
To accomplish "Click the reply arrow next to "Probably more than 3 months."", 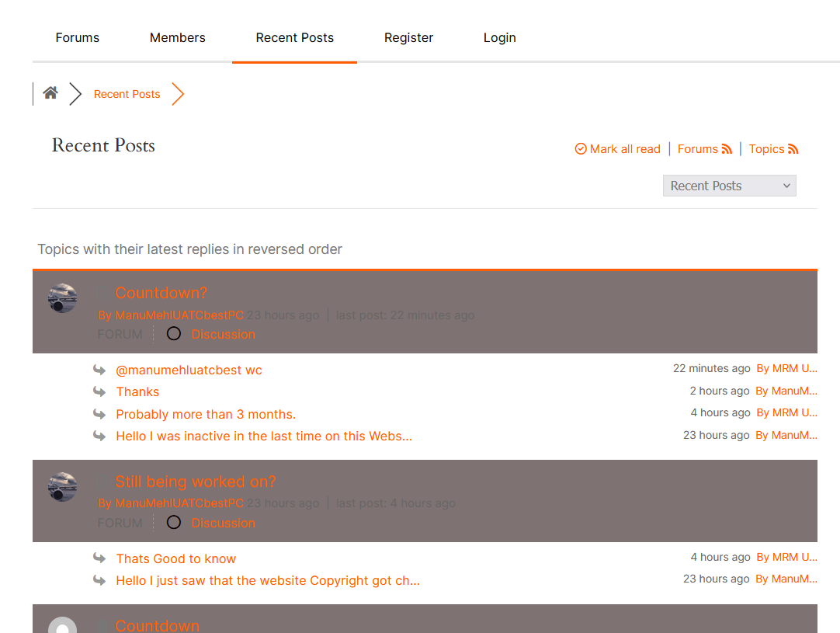I will 99,414.
